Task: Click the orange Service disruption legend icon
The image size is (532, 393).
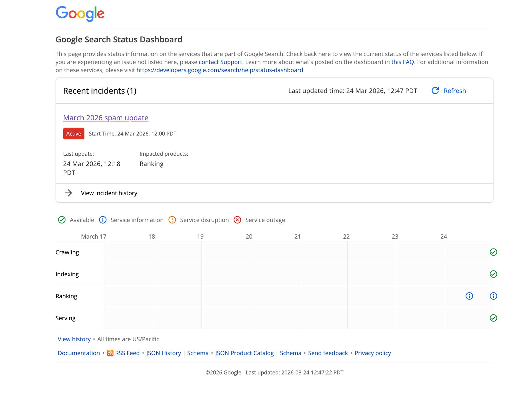Action: tap(172, 220)
